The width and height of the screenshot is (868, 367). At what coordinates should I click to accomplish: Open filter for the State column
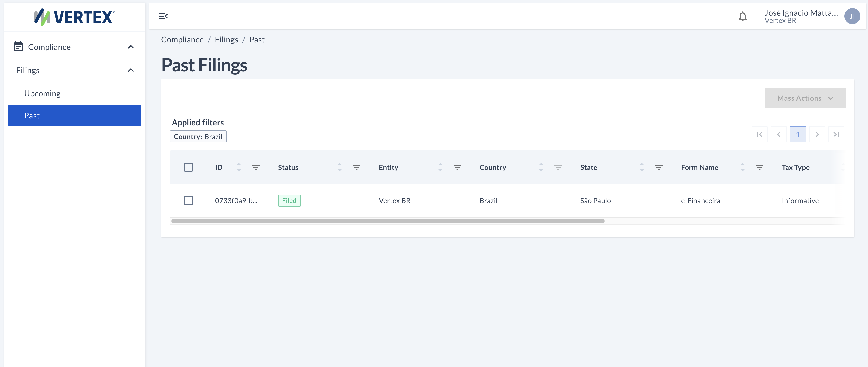tap(659, 167)
